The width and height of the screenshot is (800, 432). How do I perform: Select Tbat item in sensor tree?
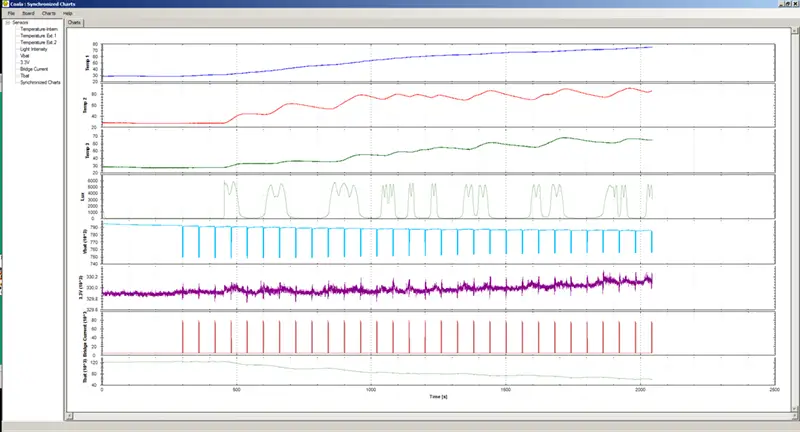pyautogui.click(x=24, y=75)
